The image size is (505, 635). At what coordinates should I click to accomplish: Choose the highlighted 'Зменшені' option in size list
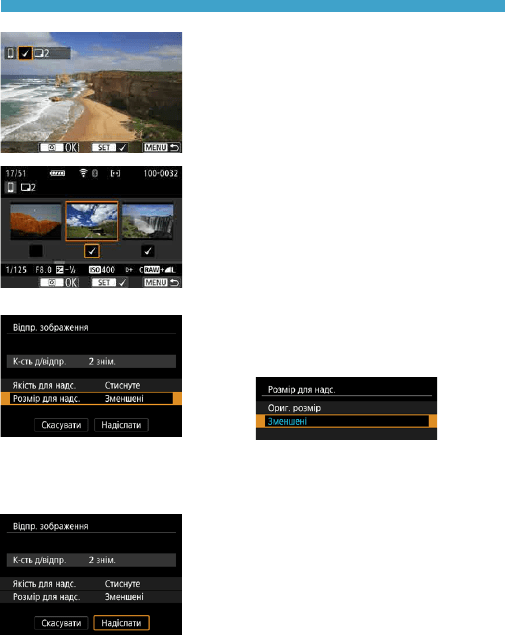coord(346,421)
